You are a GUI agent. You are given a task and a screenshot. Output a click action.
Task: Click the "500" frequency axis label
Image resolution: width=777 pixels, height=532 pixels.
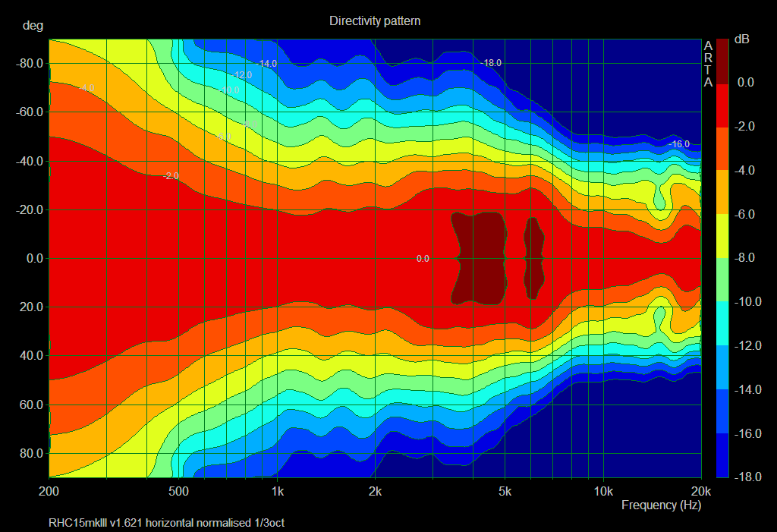pos(178,491)
